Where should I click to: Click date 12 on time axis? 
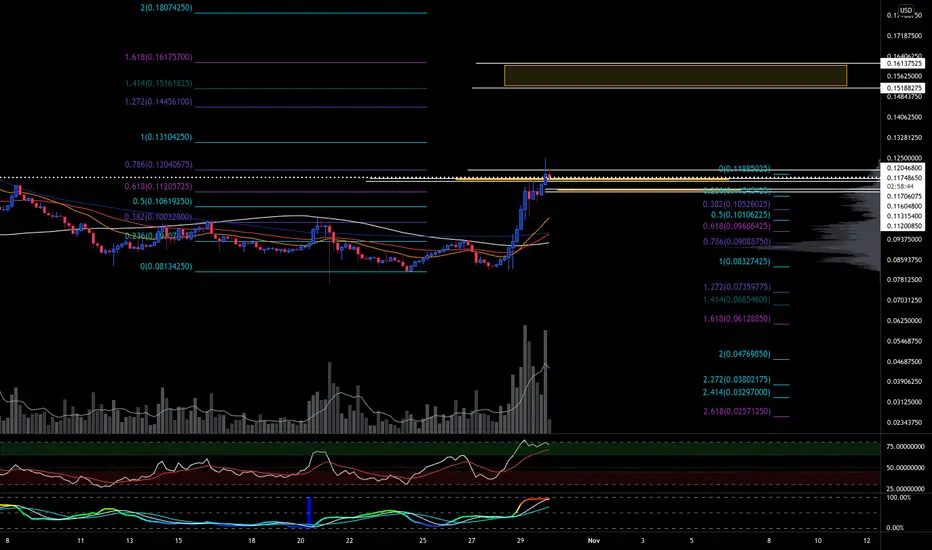click(x=867, y=540)
